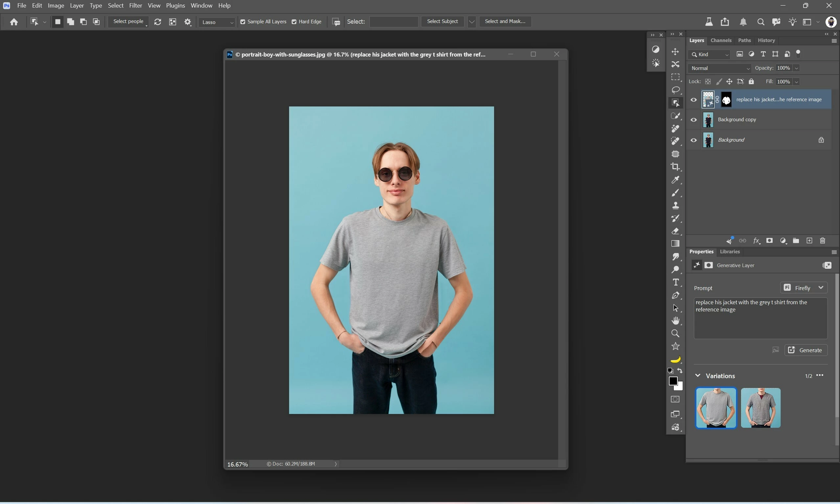Select the Eyedropper tool
The height and width of the screenshot is (504, 840).
pos(675,180)
